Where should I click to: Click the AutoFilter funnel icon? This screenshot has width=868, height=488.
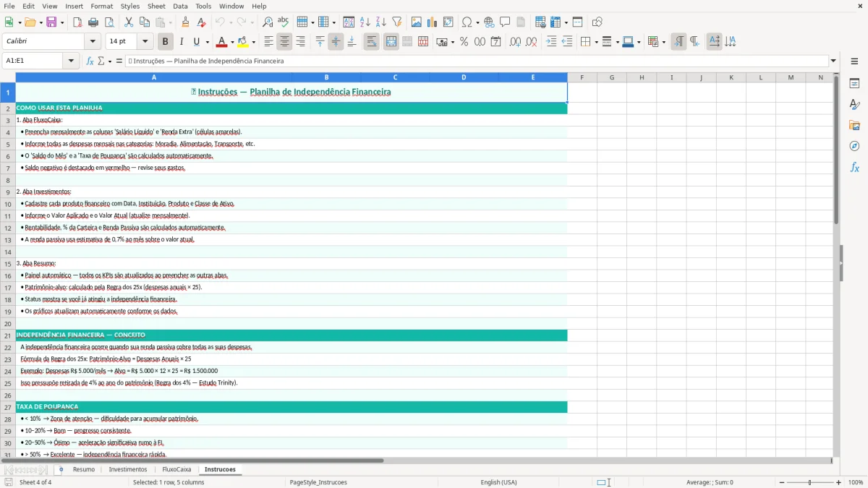[397, 22]
